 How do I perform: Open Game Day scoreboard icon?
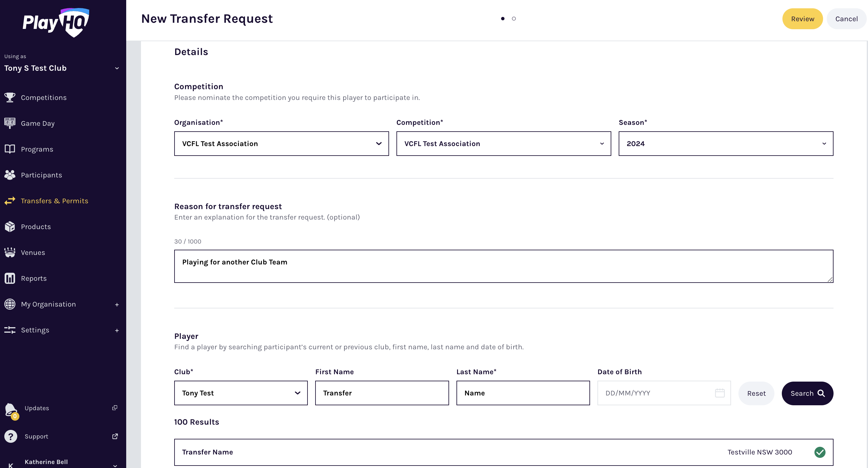[10, 123]
